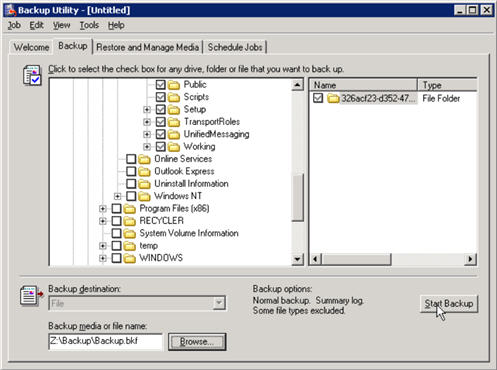The height and width of the screenshot is (370, 497).
Task: Check the System Volume Information checkbox
Action: [x=116, y=233]
